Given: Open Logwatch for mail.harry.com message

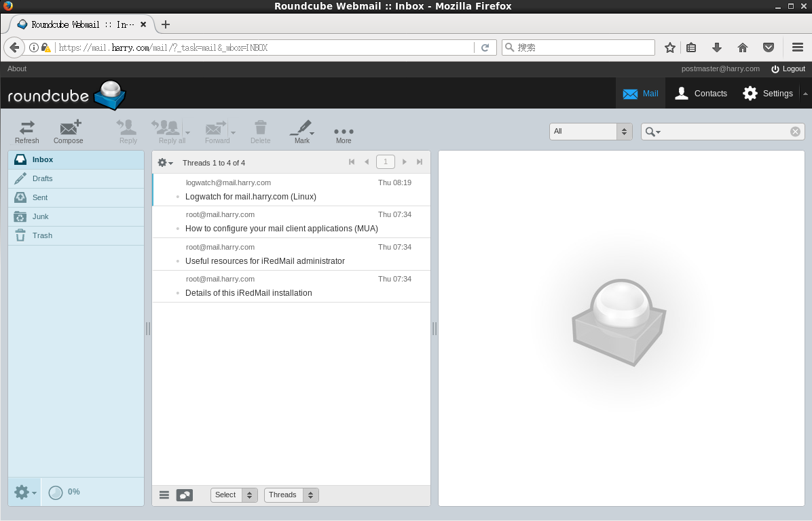Looking at the screenshot, I should click(291, 190).
